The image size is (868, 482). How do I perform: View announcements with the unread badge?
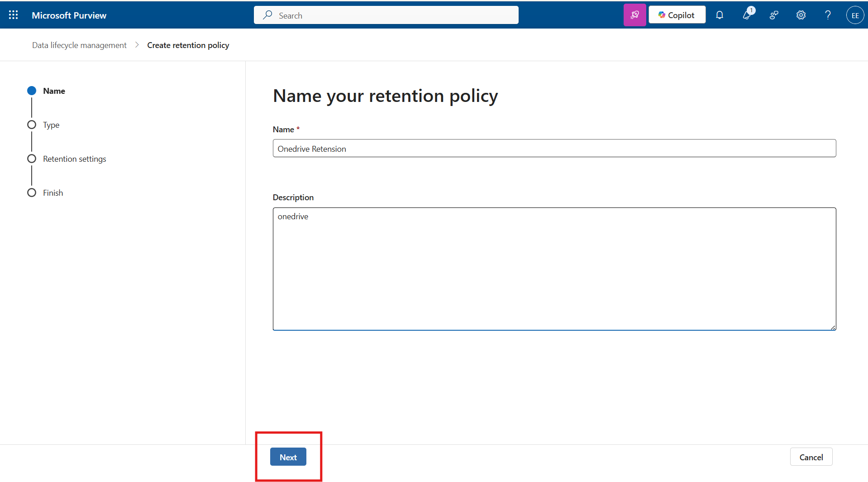click(747, 15)
